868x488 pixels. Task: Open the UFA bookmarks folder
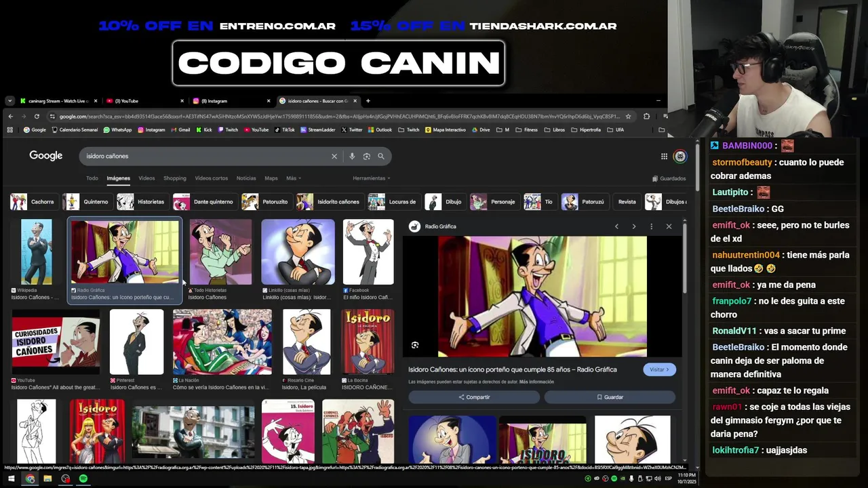click(615, 129)
